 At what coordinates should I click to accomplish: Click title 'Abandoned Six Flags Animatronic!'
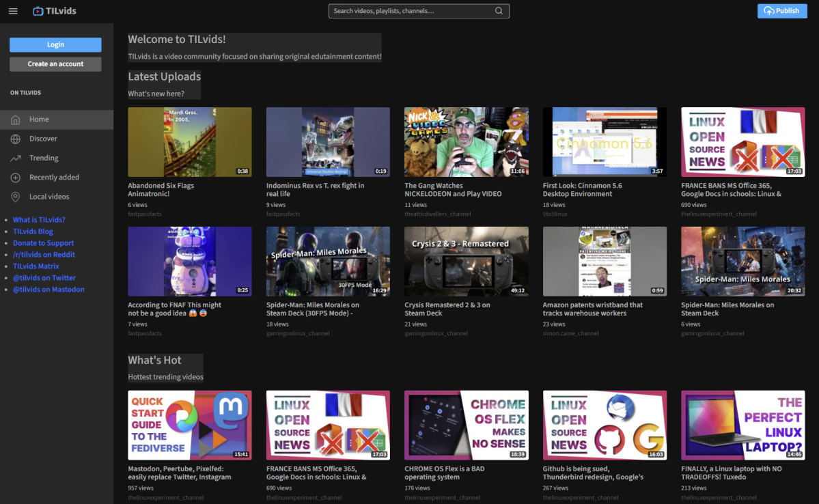161,190
